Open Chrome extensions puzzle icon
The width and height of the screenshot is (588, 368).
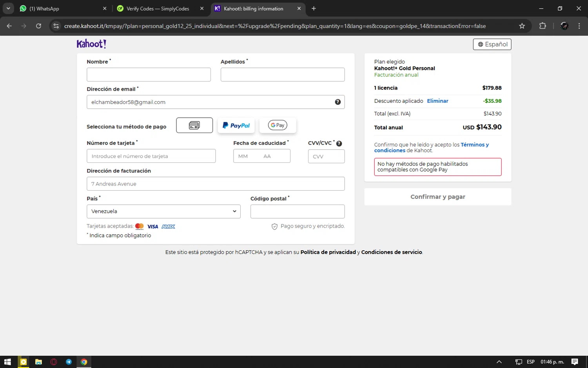click(543, 26)
